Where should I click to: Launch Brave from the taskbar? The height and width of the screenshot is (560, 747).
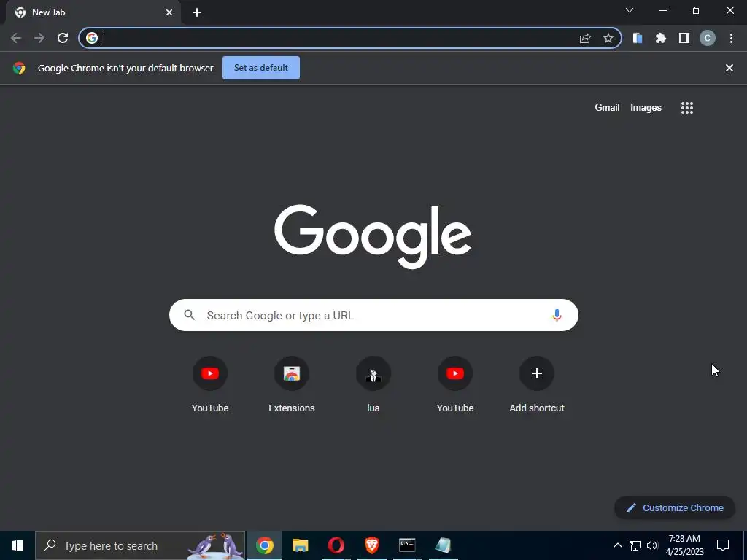pyautogui.click(x=371, y=545)
